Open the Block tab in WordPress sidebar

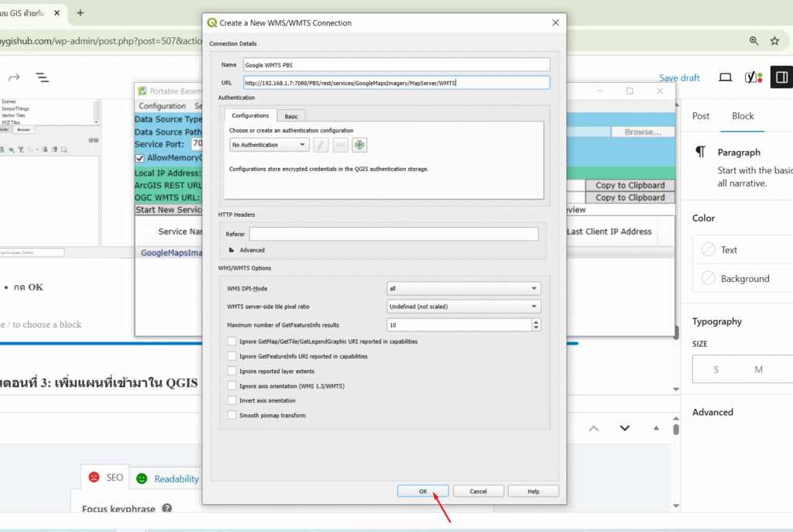(743, 116)
